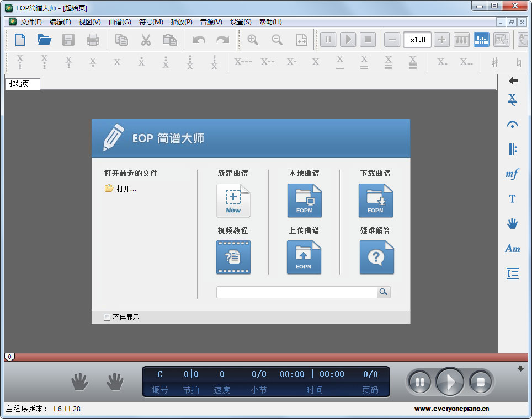Toggle the right hand icon in playback bar
This screenshot has height=419, width=532.
point(115,382)
